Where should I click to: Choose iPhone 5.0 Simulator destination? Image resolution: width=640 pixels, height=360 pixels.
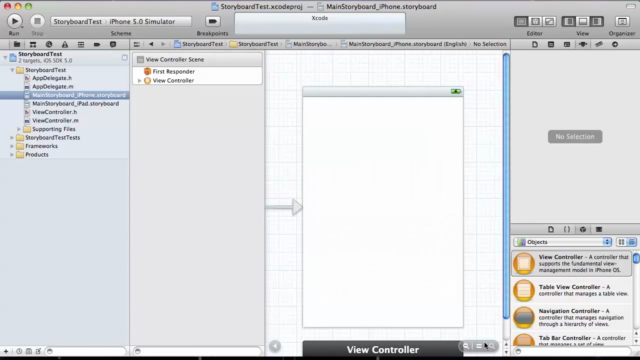(142, 22)
